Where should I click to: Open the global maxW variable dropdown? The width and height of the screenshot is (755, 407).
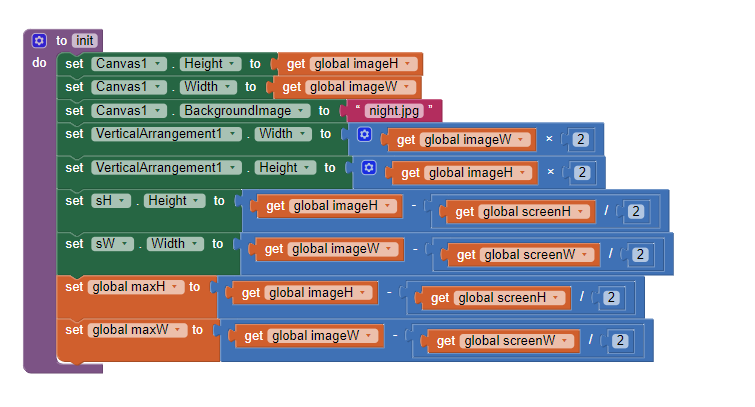point(137,330)
